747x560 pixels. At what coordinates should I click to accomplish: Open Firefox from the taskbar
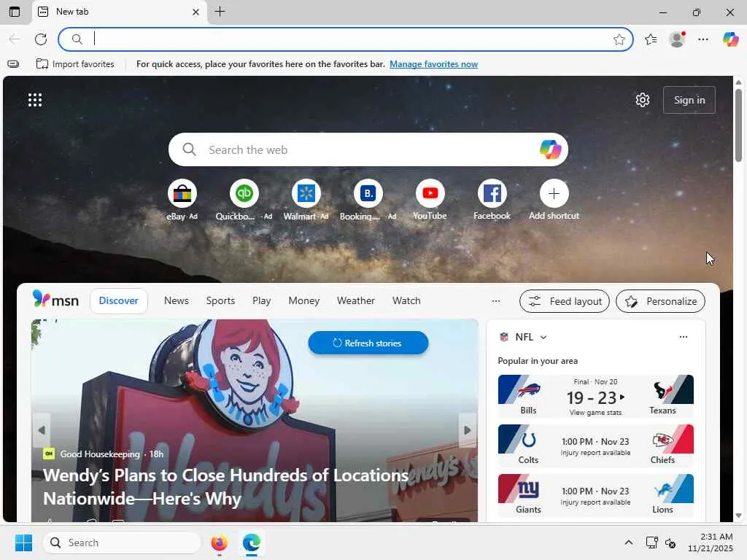219,542
